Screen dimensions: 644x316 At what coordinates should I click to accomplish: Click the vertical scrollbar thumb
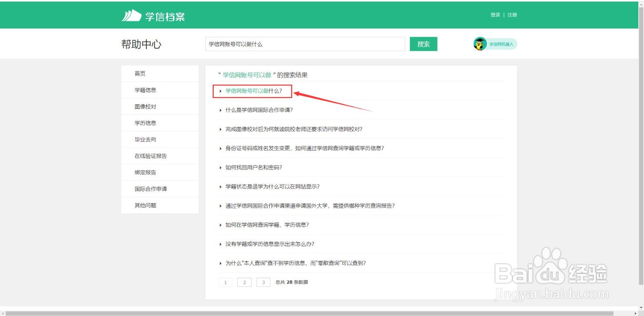pyautogui.click(x=641, y=146)
